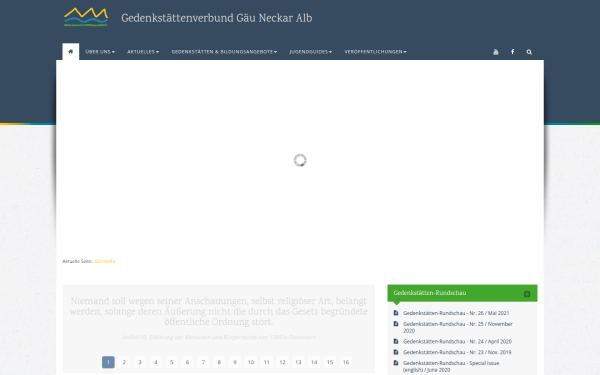Select quote page 11
This screenshot has width=600, height=375.
coord(267,362)
